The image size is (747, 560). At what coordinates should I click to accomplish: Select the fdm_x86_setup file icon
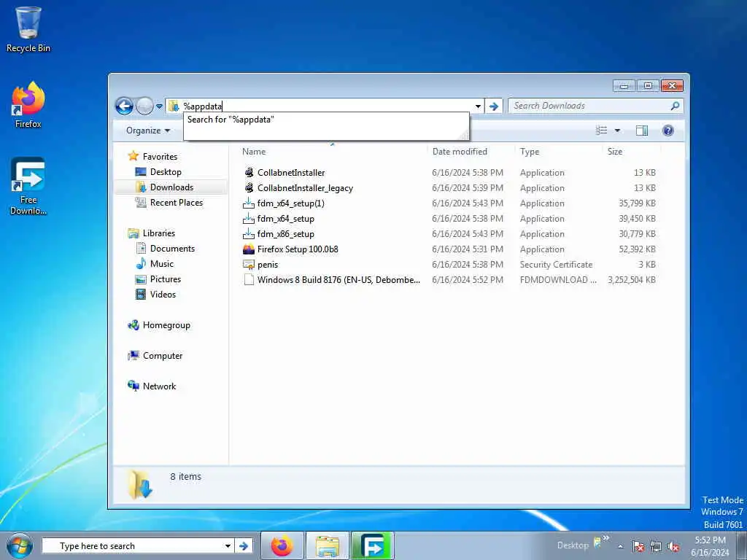249,234
